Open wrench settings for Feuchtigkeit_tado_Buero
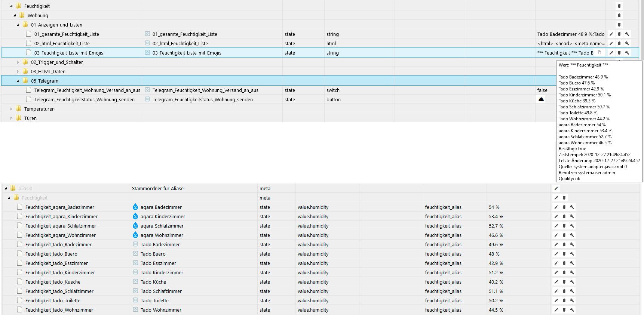The height and width of the screenshot is (315, 644). pyautogui.click(x=572, y=254)
